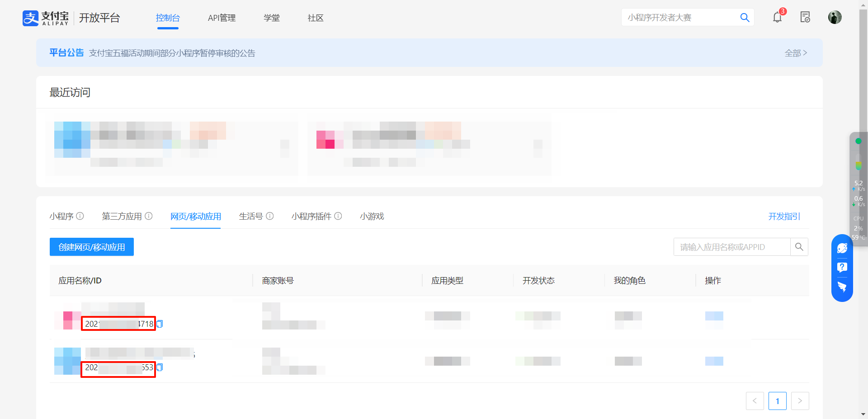This screenshot has height=419, width=868.
Task: Copy the APPID ending in 553
Action: coord(160,367)
